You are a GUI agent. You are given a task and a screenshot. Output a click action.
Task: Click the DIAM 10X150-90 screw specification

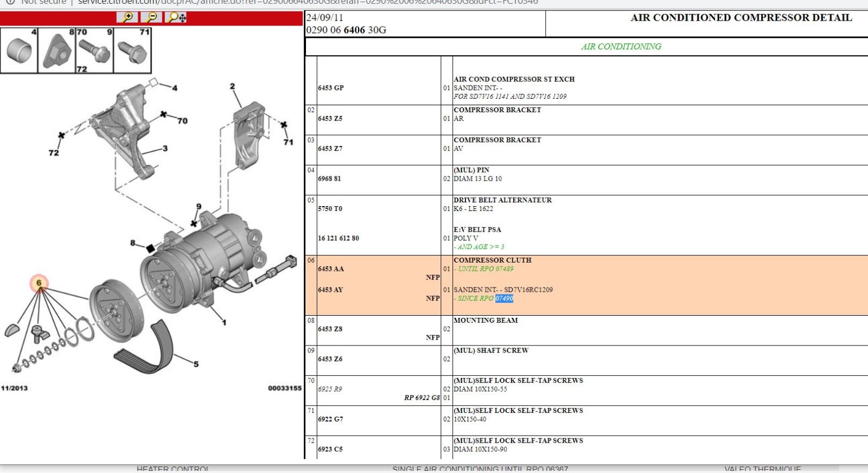[x=480, y=449]
